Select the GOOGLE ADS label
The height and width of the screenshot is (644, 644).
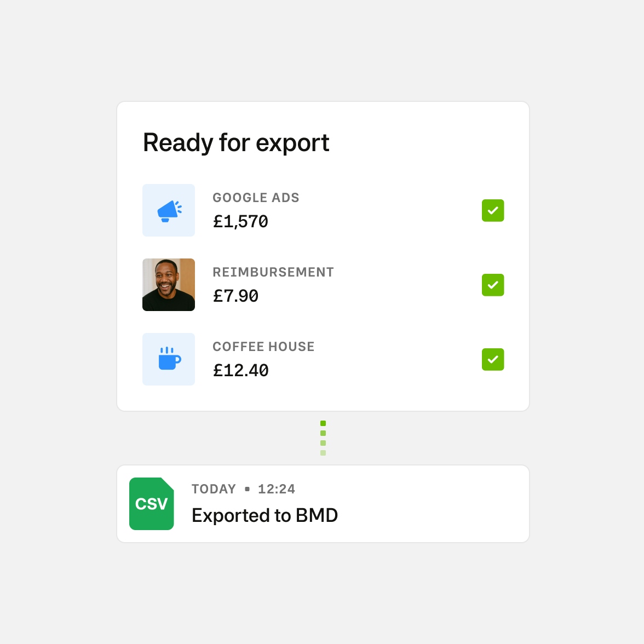tap(256, 198)
